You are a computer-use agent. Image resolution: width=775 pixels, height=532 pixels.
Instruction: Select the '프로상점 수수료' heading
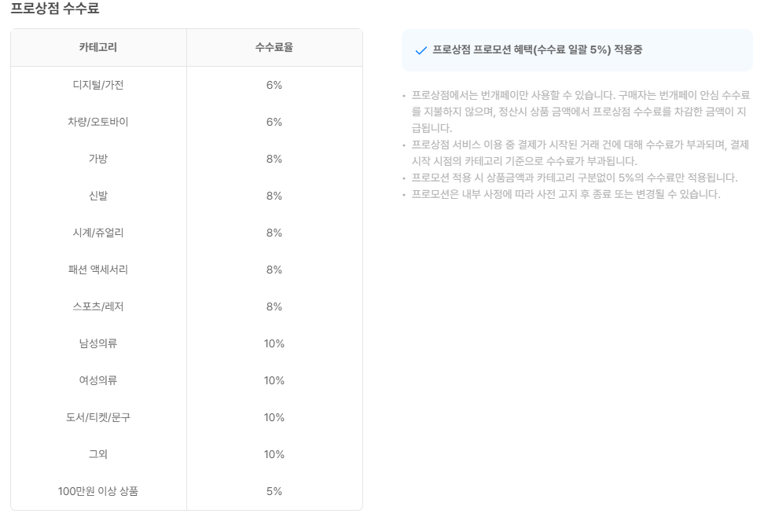[55, 8]
